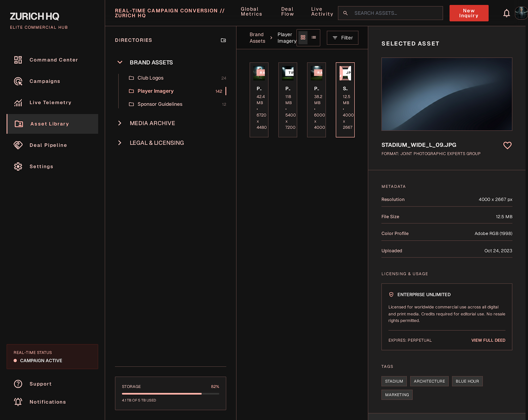The image size is (528, 420).
Task: Click View Full Deed link
Action: point(488,340)
